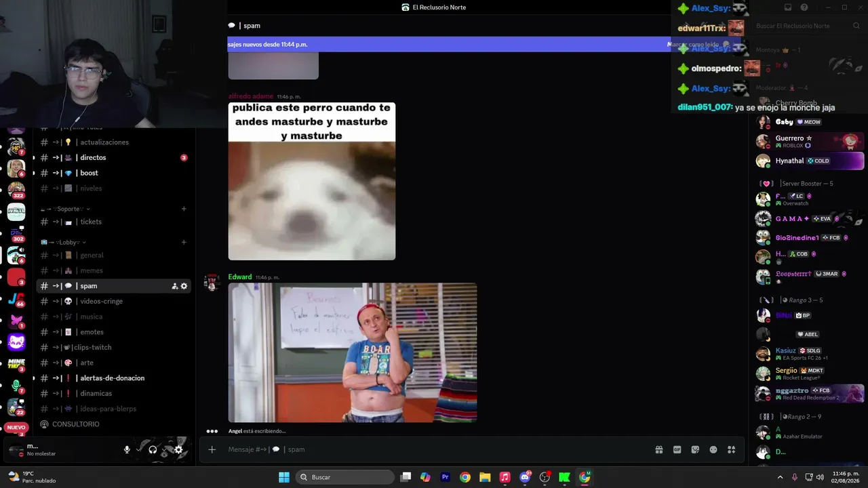This screenshot has height=488, width=868.
Task: Open spam channel settings gear
Action: click(184, 286)
